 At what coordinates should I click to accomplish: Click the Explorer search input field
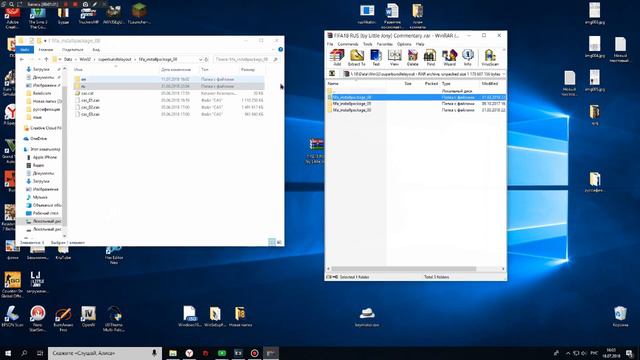(x=246, y=60)
